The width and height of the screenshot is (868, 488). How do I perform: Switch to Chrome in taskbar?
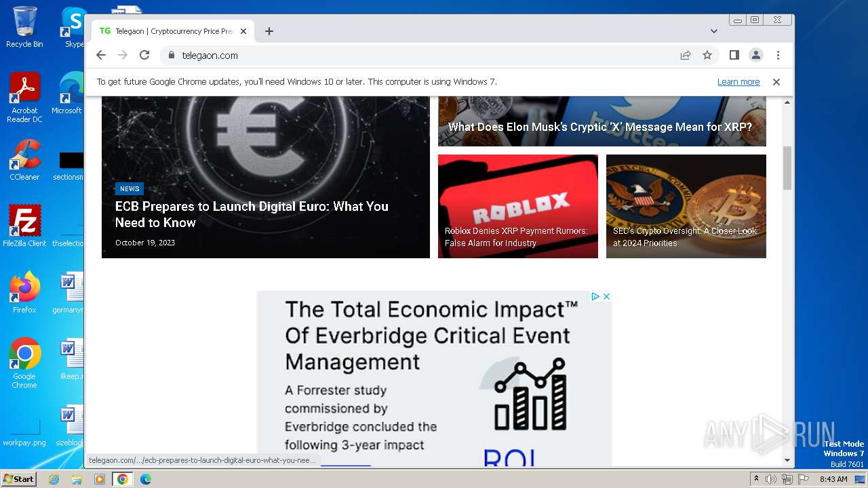122,479
